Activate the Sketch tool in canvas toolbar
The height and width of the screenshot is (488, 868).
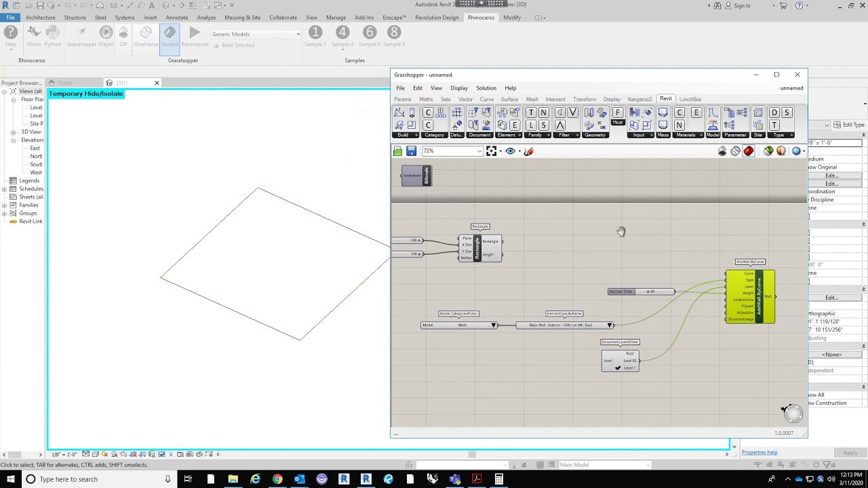pos(529,151)
